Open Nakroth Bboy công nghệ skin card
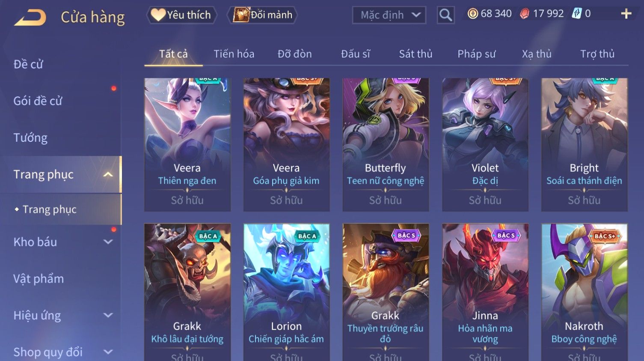The image size is (644, 361). 584,292
